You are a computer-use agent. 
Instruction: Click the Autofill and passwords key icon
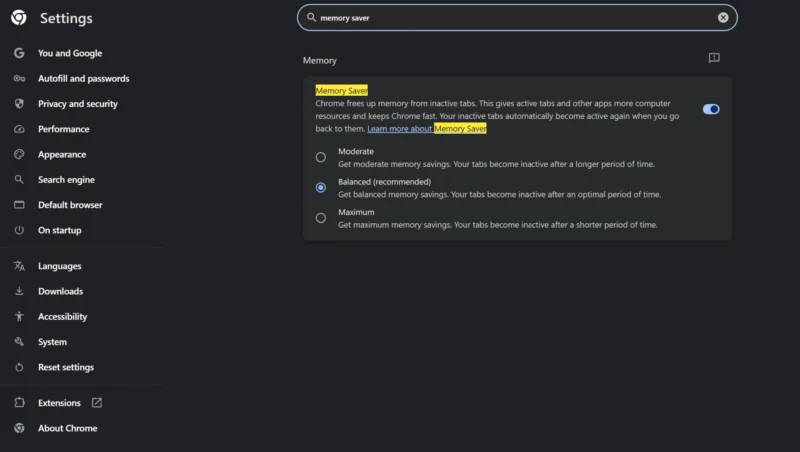point(19,79)
